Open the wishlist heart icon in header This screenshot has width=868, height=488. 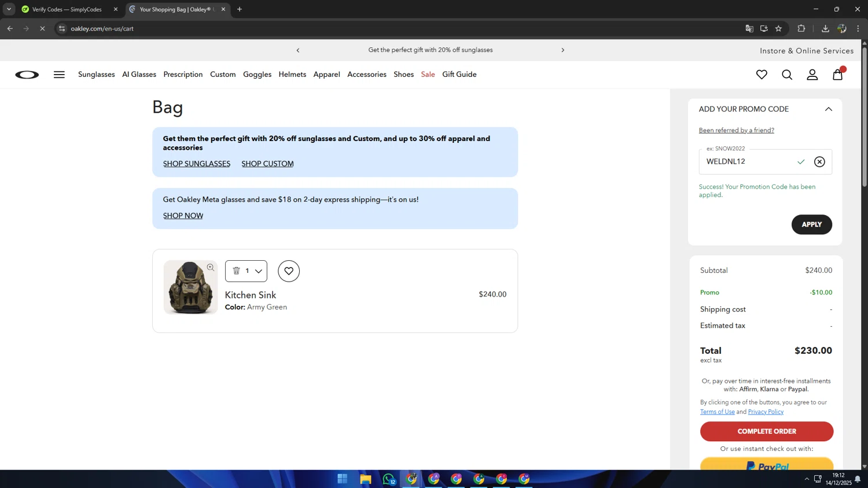(x=762, y=75)
